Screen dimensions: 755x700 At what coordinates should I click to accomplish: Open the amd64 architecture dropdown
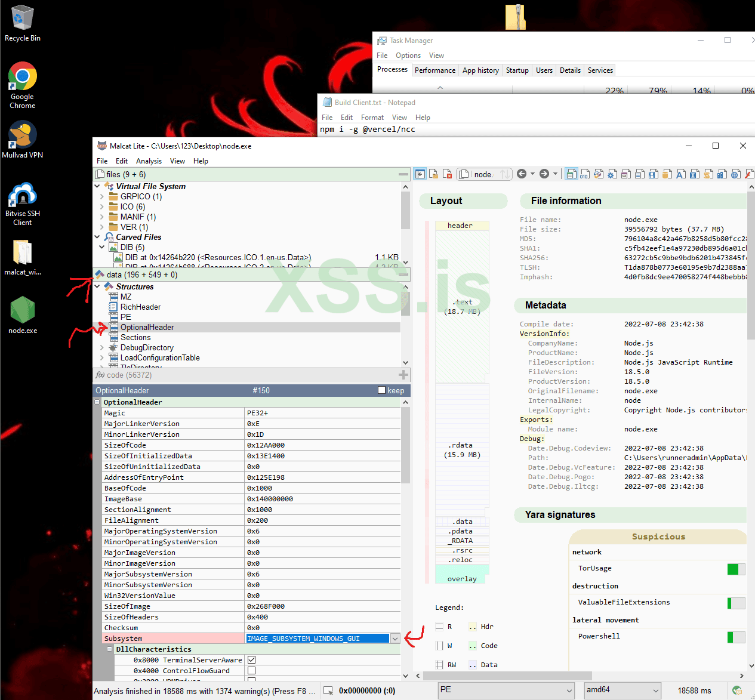coord(655,690)
